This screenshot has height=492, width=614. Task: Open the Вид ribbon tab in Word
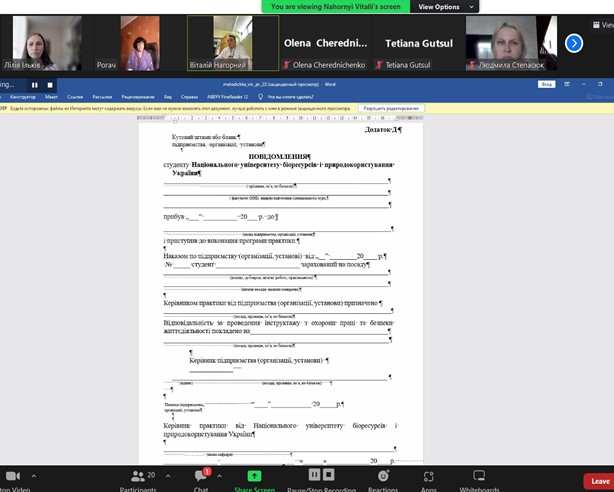point(168,97)
